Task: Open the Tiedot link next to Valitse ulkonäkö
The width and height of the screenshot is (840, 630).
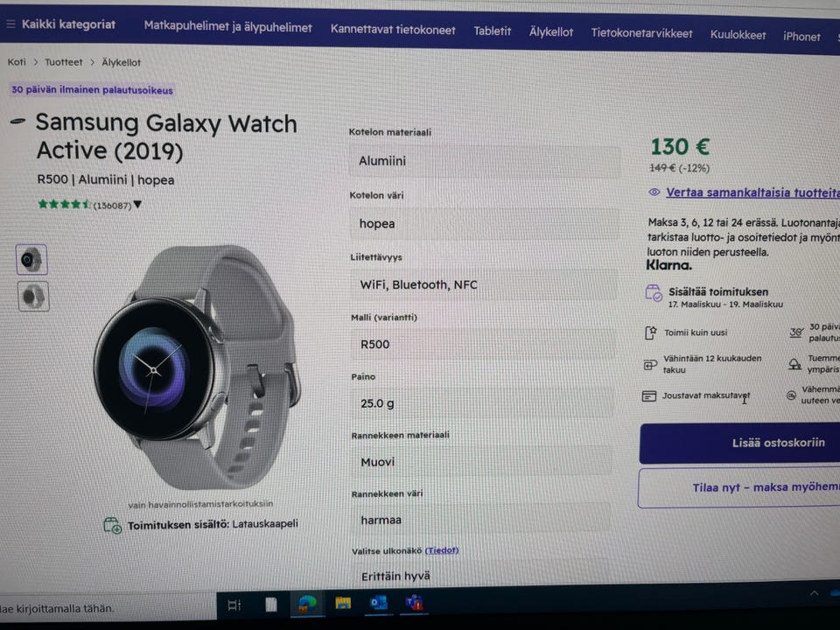Action: pos(441,550)
